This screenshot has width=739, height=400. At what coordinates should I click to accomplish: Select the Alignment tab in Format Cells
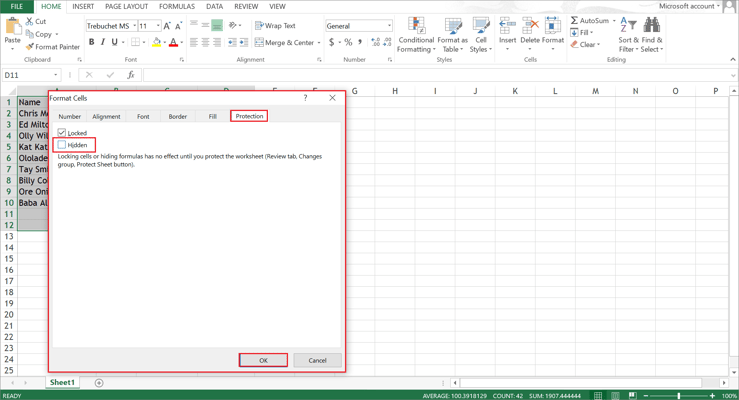(107, 116)
